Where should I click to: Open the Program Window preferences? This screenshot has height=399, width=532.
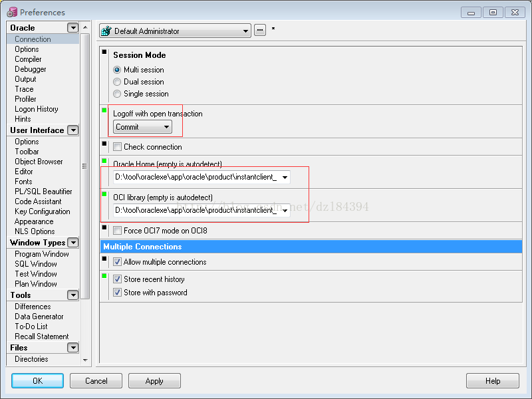pos(42,254)
